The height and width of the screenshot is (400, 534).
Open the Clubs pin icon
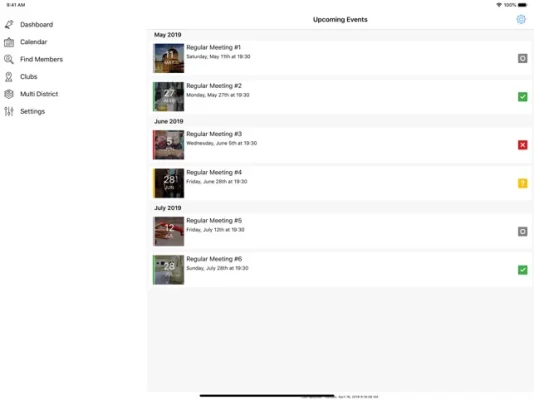(9, 77)
